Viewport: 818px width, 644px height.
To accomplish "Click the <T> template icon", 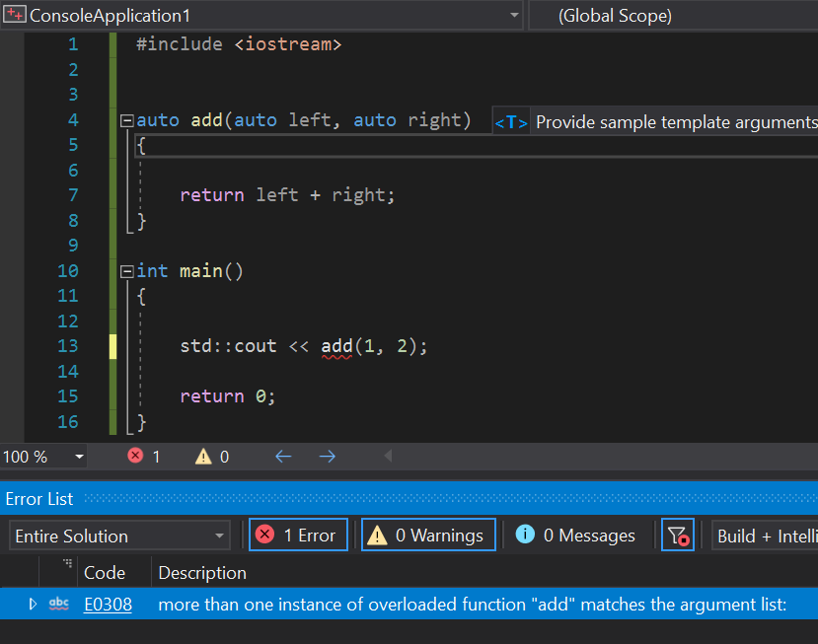I will point(511,122).
